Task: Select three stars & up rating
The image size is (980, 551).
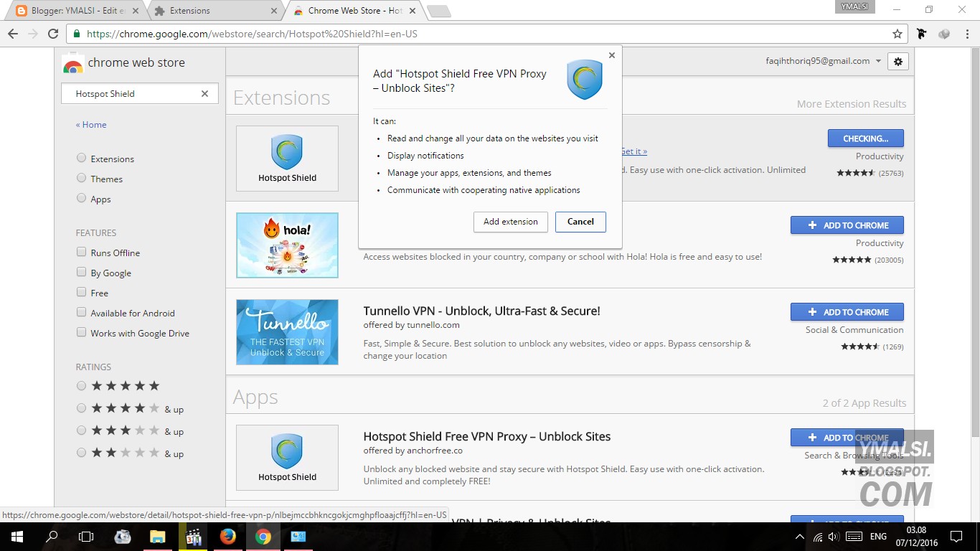Action: 81,430
